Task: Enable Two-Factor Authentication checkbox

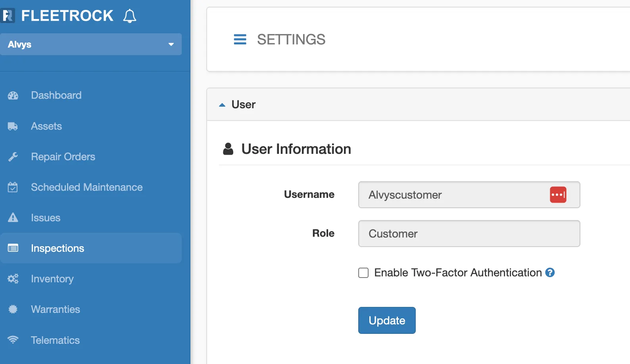Action: point(363,273)
